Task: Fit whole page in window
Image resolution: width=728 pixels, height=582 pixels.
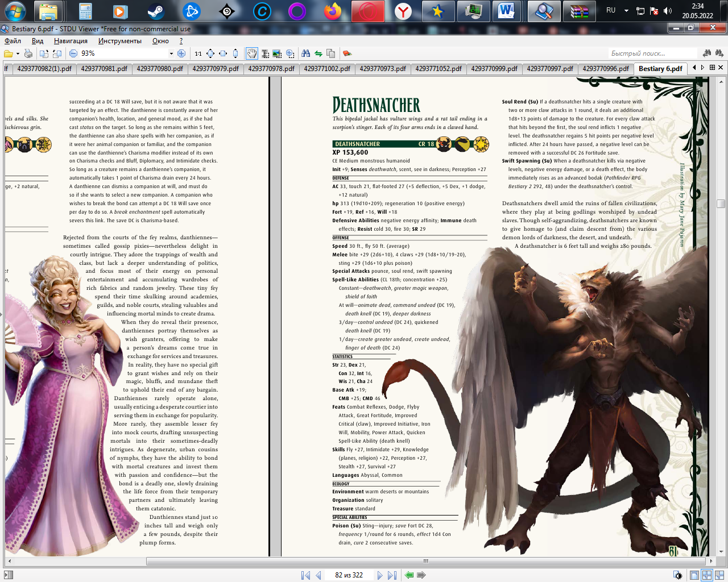Action: 210,53
